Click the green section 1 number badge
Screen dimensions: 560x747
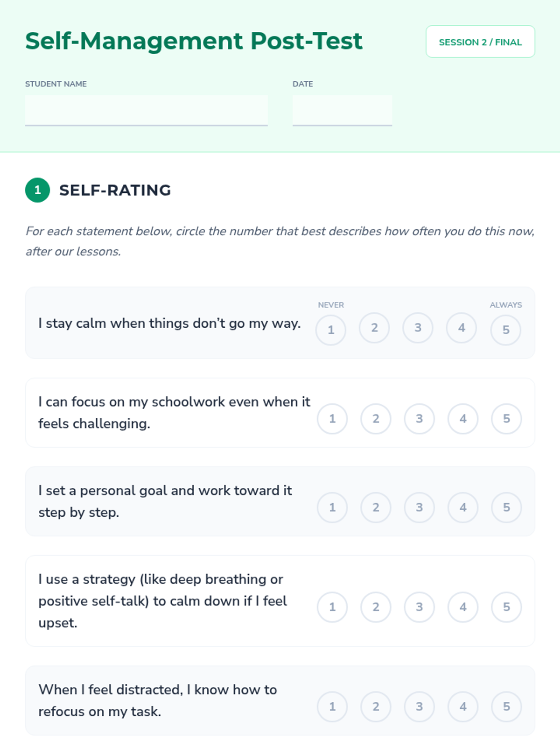37,190
